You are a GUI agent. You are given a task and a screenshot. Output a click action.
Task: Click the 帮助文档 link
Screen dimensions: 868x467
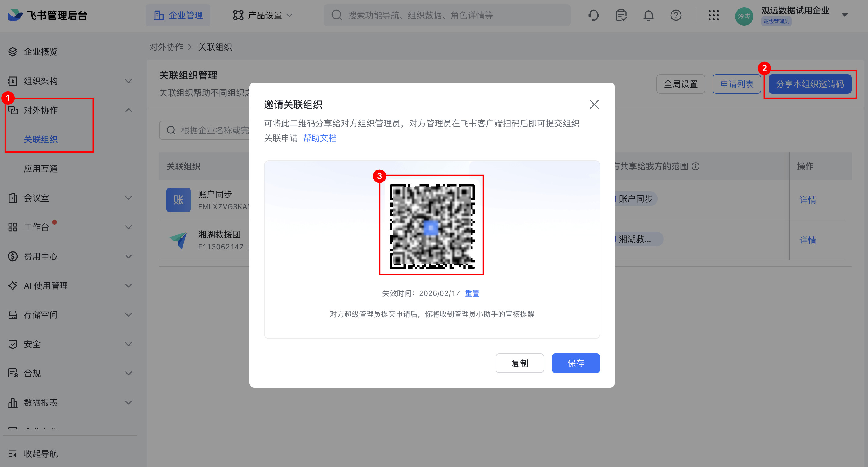tap(319, 138)
